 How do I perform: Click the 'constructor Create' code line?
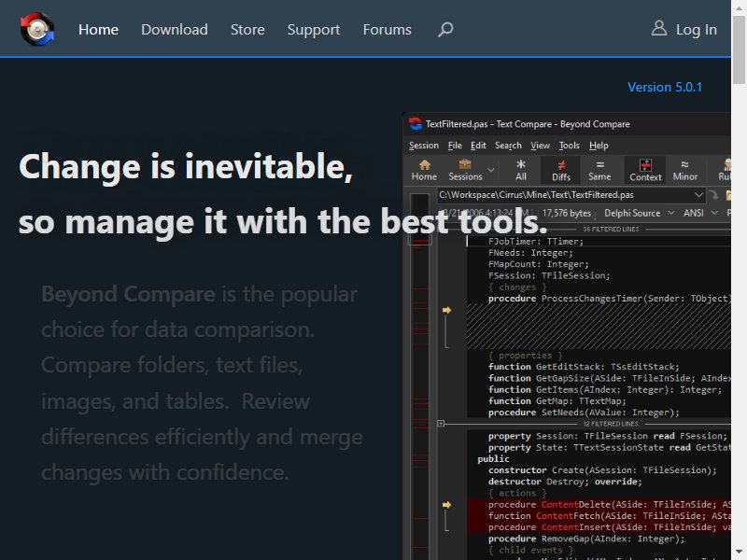(x=602, y=470)
